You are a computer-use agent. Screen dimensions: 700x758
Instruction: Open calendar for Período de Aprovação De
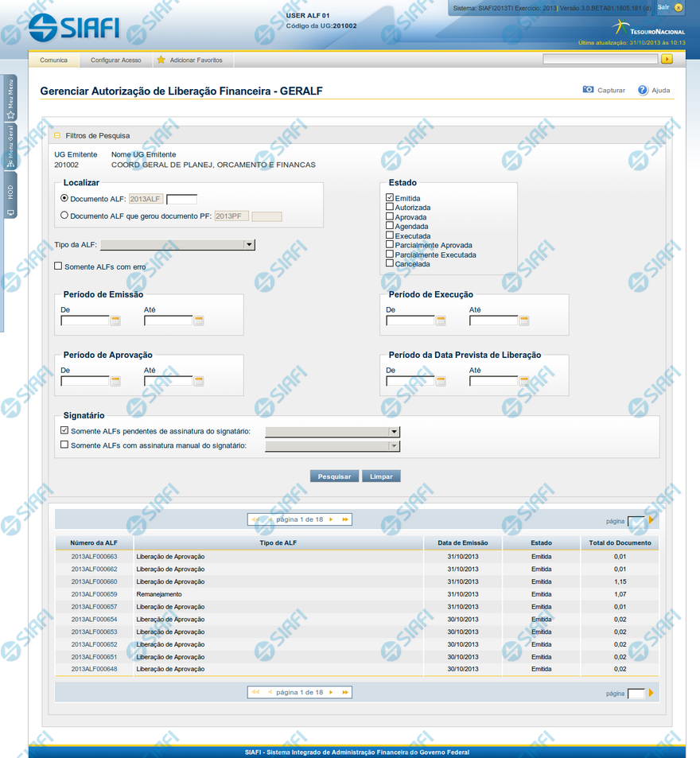116,381
